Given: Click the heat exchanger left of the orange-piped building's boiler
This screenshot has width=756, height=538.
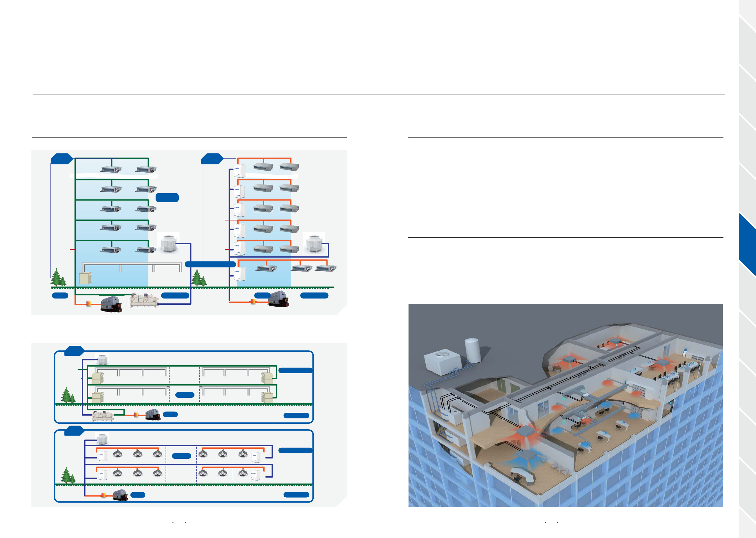Looking at the screenshot, I should point(253,302).
